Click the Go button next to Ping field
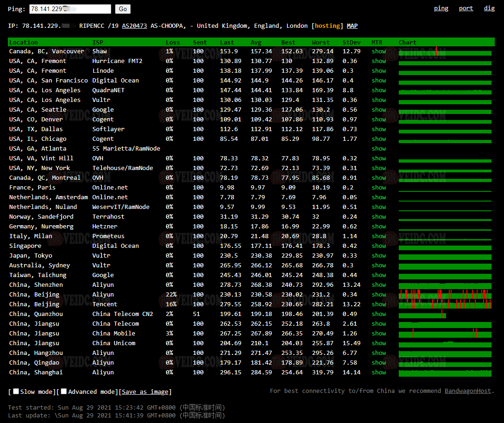504x423 pixels. [123, 9]
